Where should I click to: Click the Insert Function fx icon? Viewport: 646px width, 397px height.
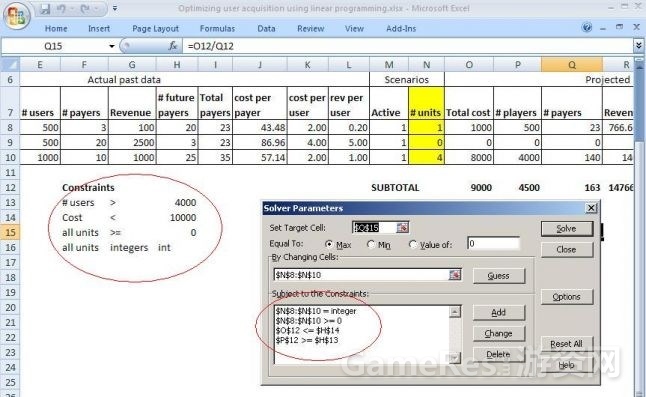[x=173, y=46]
